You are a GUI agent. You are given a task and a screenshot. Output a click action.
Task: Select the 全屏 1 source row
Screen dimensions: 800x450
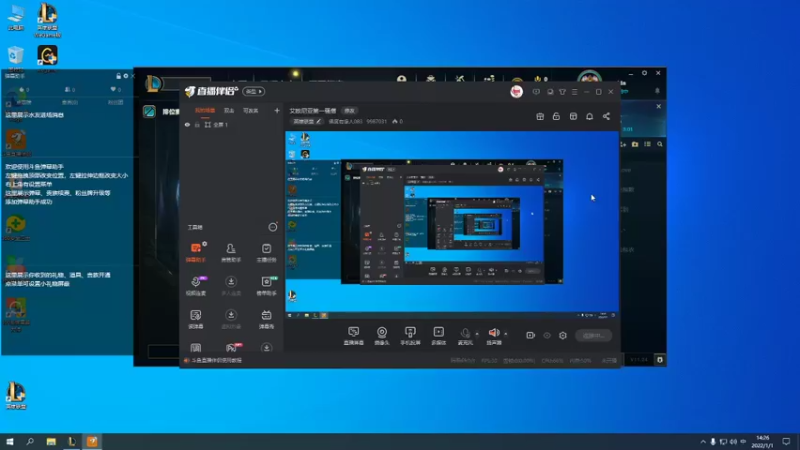[232, 124]
